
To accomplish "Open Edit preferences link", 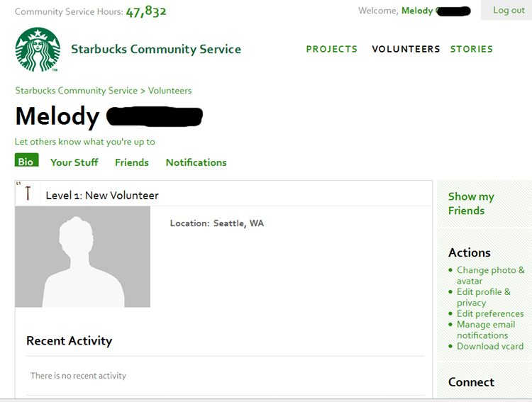I will tap(490, 313).
